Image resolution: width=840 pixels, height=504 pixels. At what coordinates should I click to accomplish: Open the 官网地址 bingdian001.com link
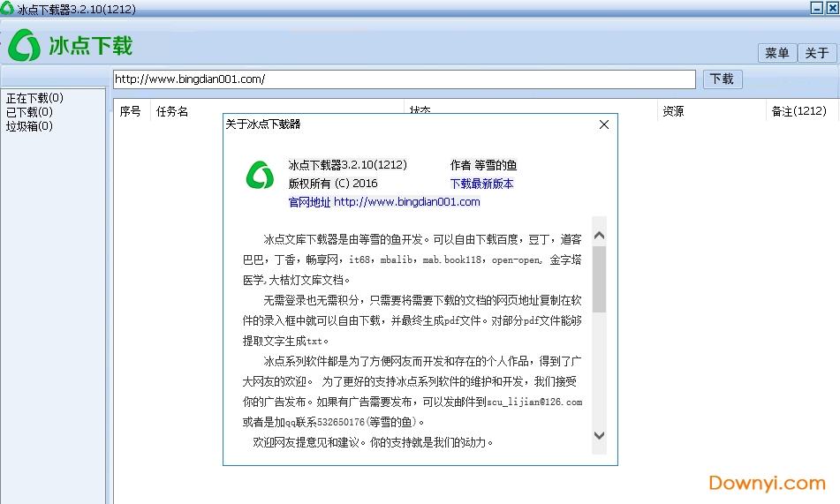384,202
